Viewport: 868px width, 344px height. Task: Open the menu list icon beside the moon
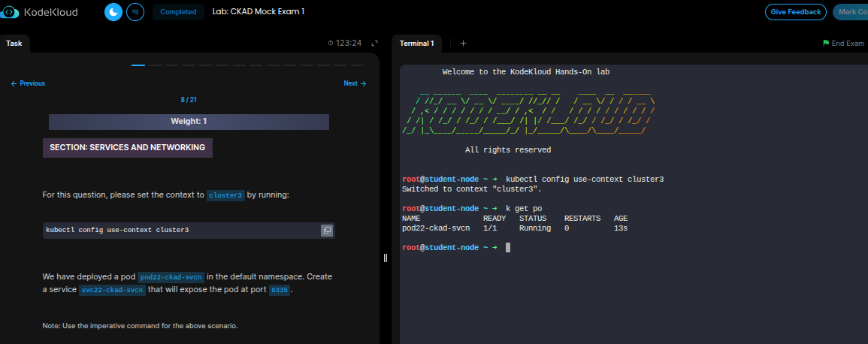click(135, 12)
